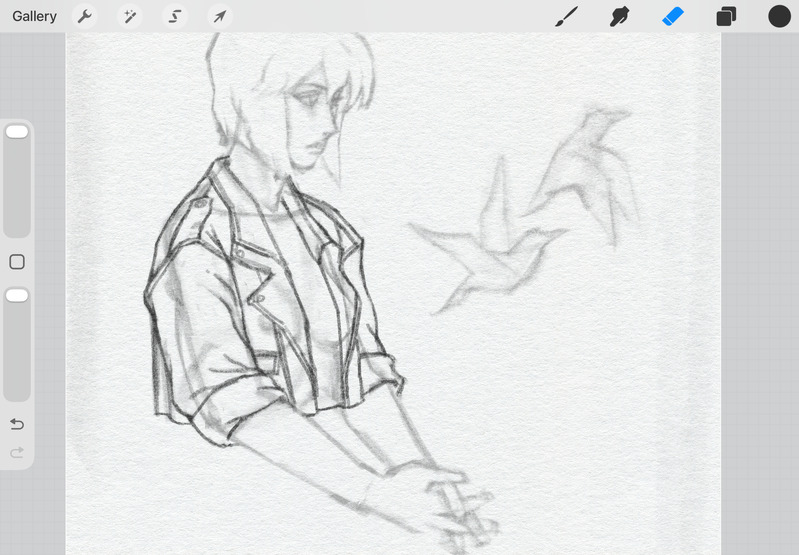The image size is (799, 555).
Task: Tap the square Modify button in sidebar
Action: (17, 262)
